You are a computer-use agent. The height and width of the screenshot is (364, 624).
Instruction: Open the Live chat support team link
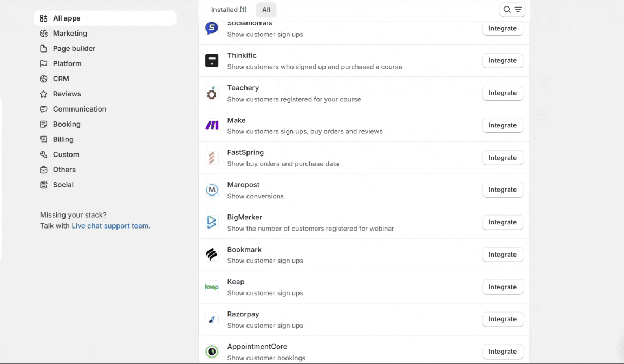click(x=110, y=226)
